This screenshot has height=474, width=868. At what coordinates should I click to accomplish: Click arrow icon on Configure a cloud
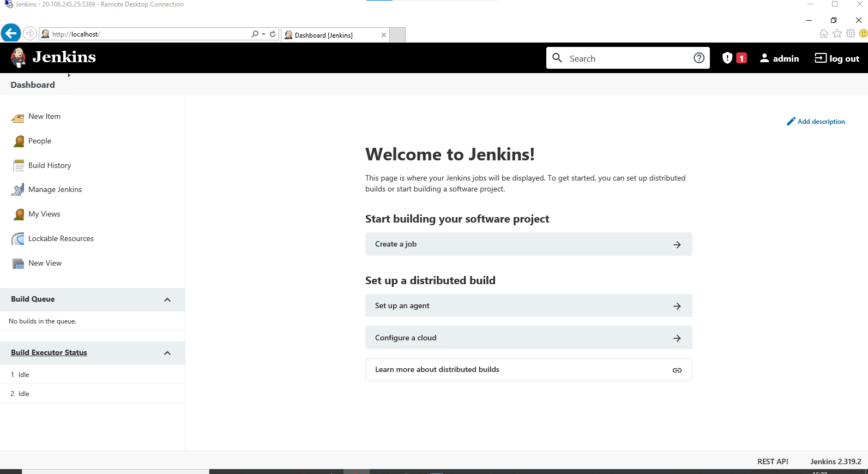(x=677, y=338)
